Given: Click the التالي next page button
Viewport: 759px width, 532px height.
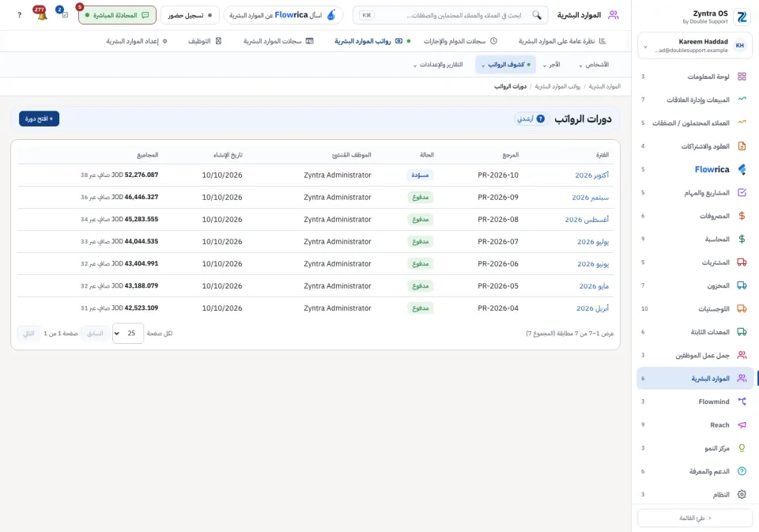Looking at the screenshot, I should 28,333.
